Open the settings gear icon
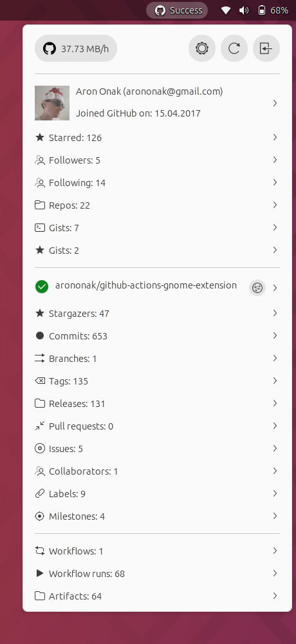This screenshot has width=296, height=644. coord(202,48)
